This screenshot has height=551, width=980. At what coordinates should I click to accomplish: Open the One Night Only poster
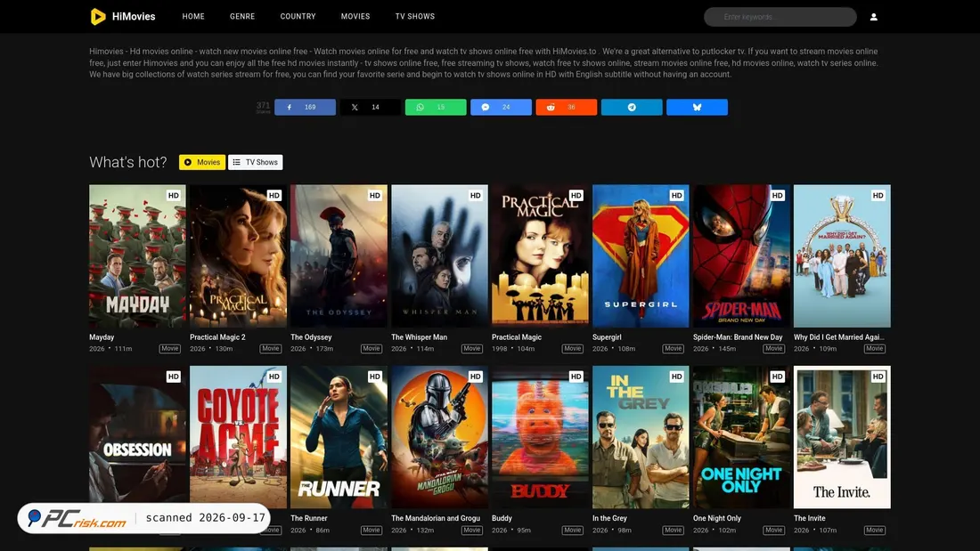(741, 437)
